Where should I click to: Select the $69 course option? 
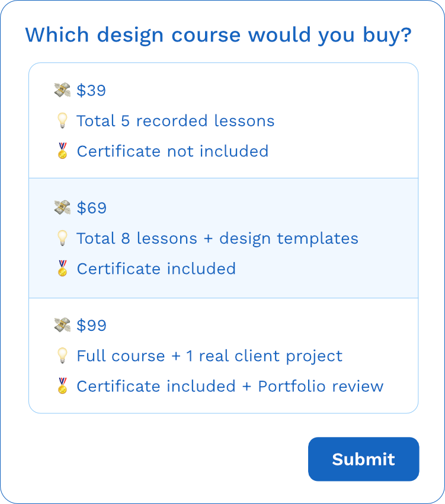[x=223, y=238]
